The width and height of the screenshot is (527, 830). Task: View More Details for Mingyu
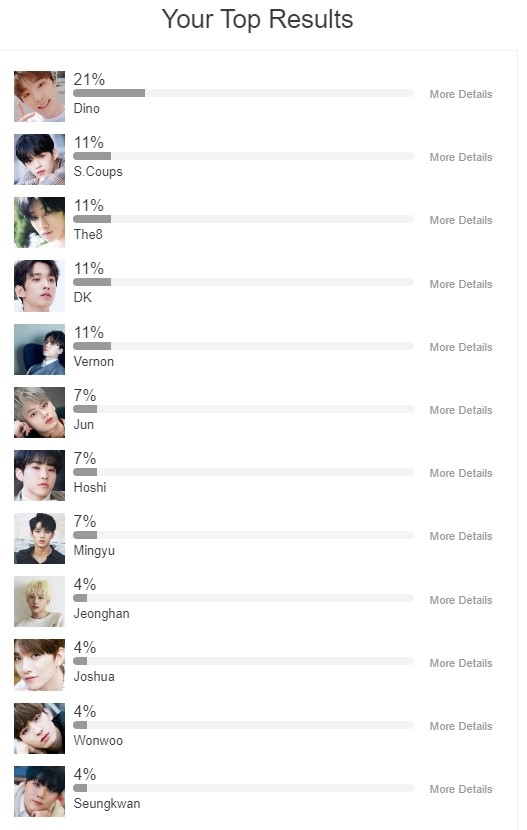coord(460,536)
